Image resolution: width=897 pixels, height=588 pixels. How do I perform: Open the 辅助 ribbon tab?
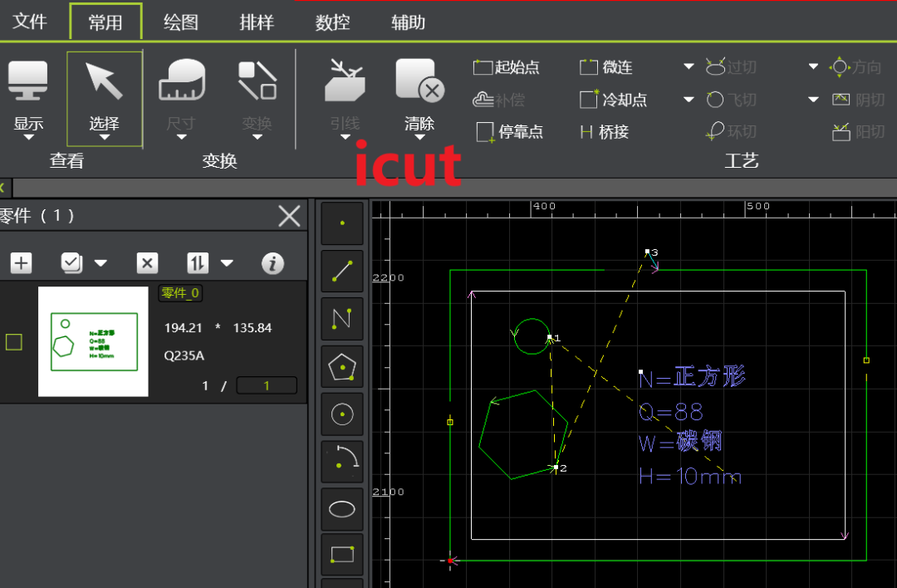coord(408,22)
